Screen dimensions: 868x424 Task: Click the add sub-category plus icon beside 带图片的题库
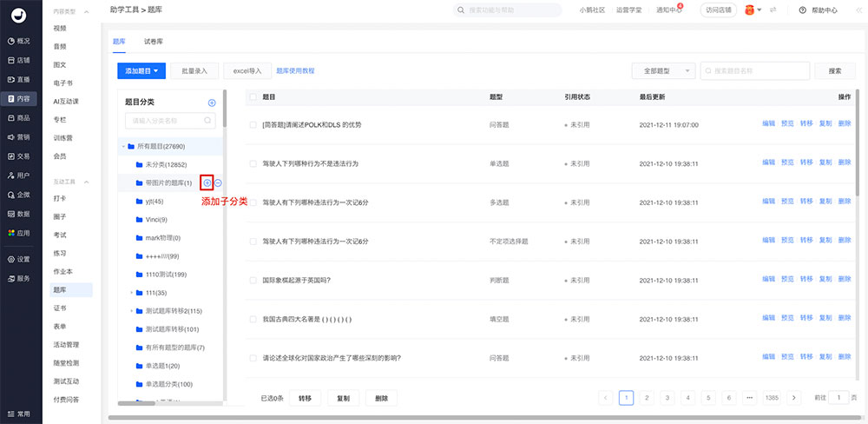point(207,182)
